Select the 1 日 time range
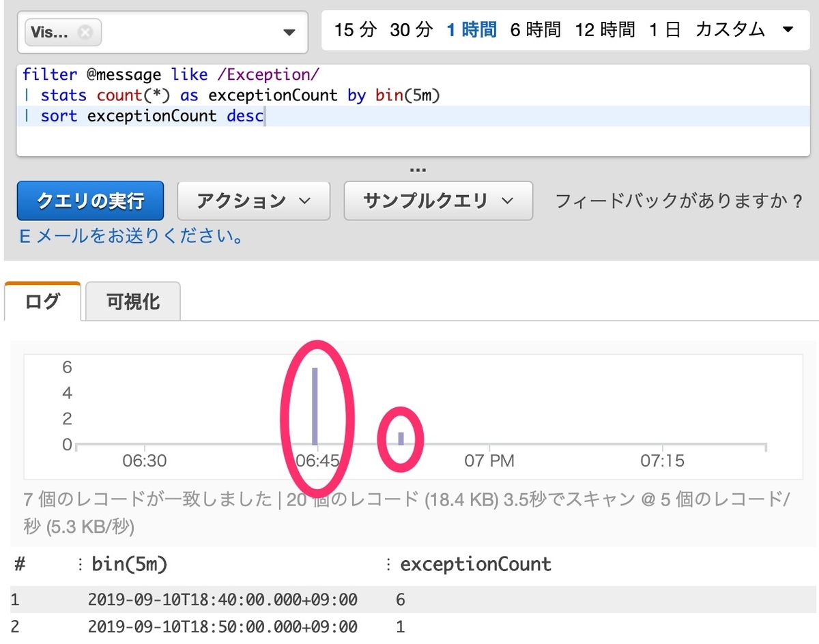This screenshot has height=644, width=819. 665,30
